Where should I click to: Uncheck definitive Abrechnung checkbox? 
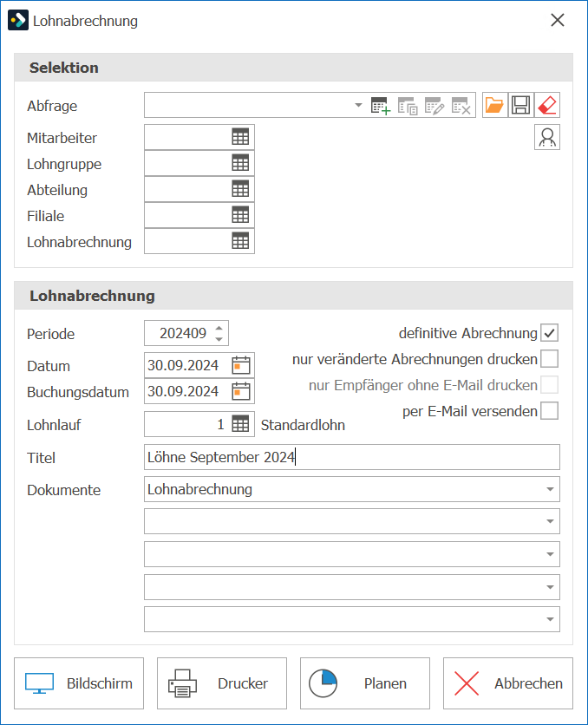click(x=550, y=333)
